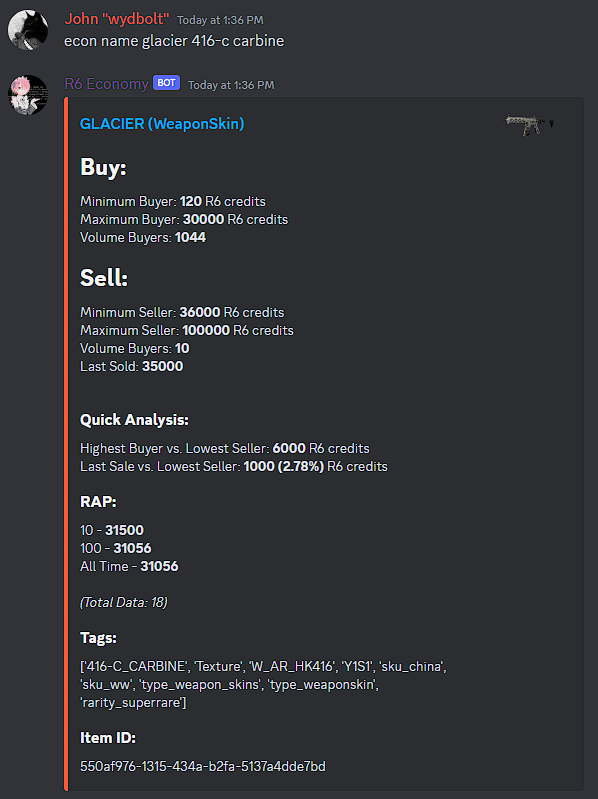Image resolution: width=598 pixels, height=799 pixels.
Task: Click the BOT badge tag
Action: click(x=167, y=83)
